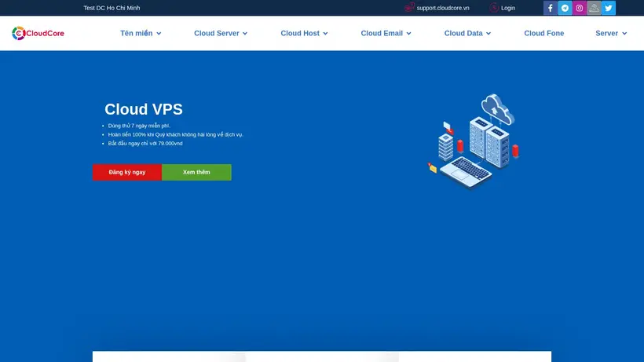Open the Login link

pos(508,8)
